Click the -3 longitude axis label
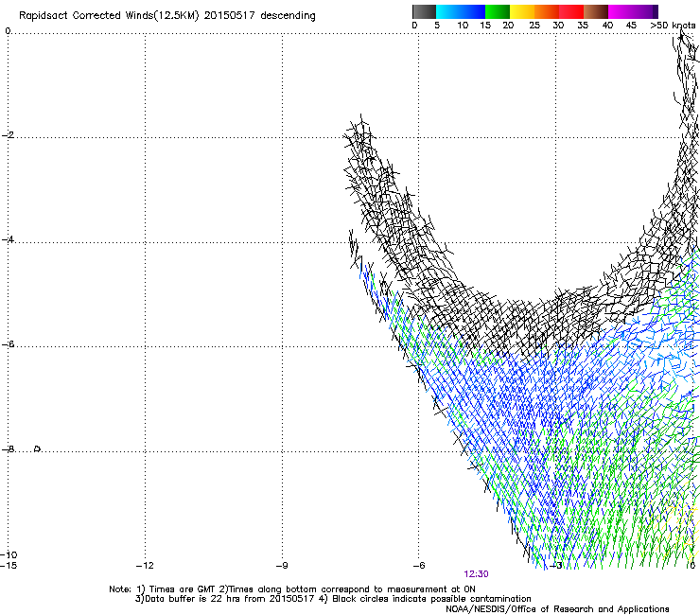Screen dimensions: 700x615 pyautogui.click(x=556, y=566)
